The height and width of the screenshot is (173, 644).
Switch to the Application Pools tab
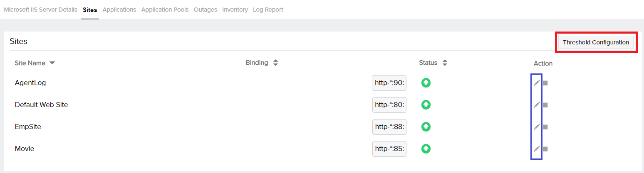pos(165,10)
